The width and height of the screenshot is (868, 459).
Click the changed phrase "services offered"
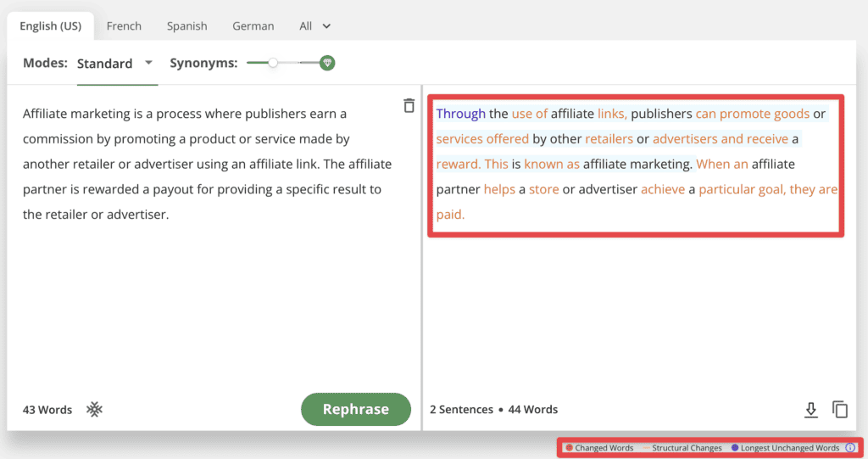pyautogui.click(x=482, y=138)
